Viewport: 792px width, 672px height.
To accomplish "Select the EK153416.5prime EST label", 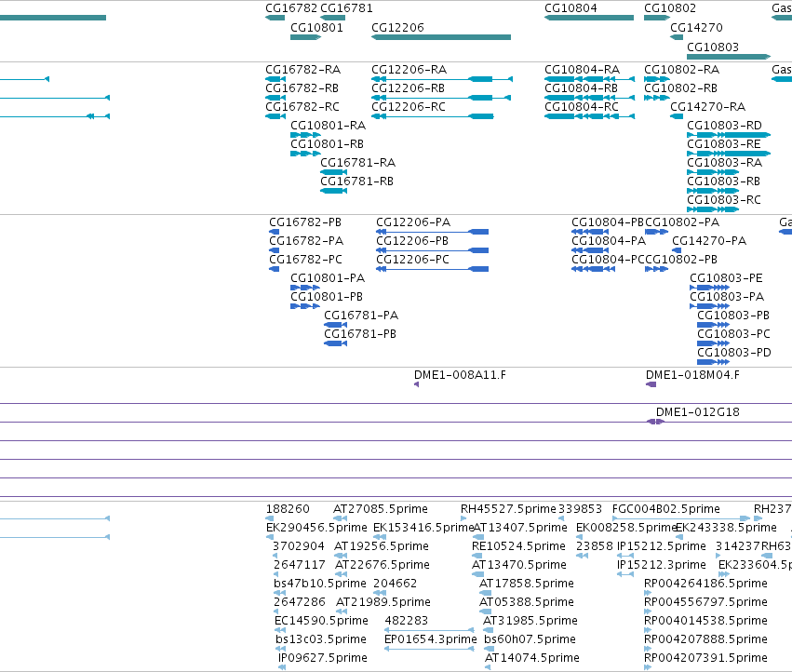I will (x=423, y=528).
